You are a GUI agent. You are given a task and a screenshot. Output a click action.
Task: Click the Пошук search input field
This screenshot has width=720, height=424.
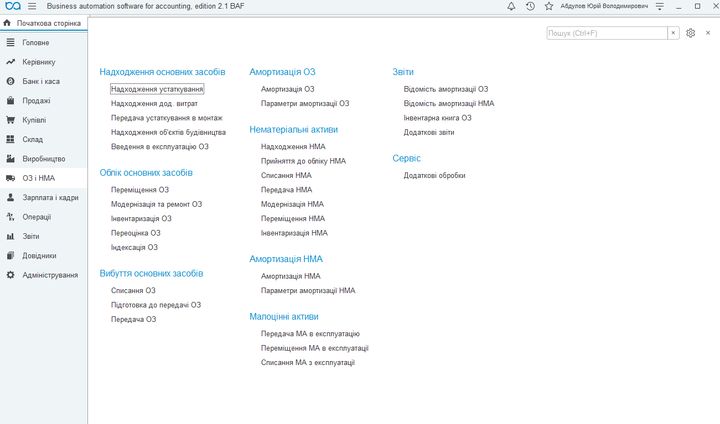[x=607, y=33]
